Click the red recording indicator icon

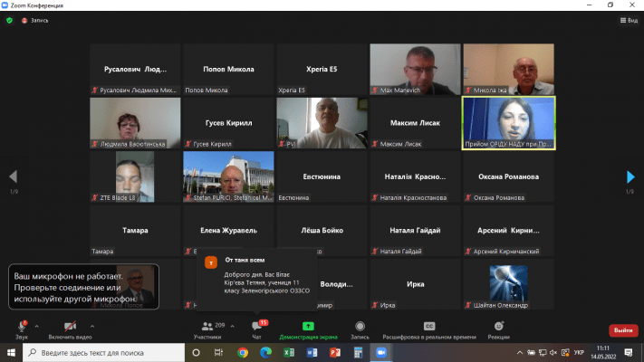[24, 20]
